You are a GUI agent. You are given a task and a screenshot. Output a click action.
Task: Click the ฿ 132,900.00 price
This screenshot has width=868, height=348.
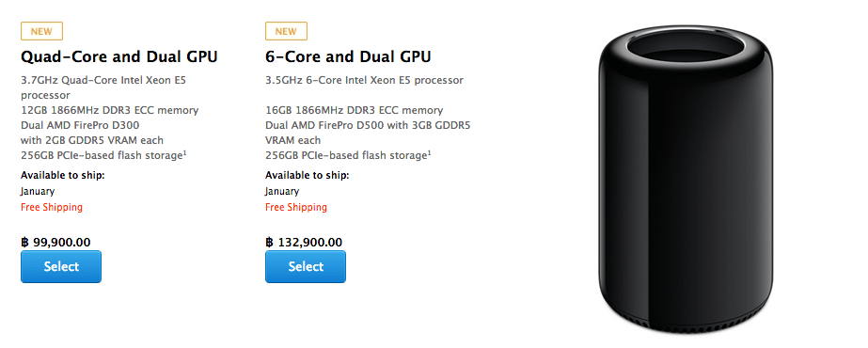[x=304, y=242]
